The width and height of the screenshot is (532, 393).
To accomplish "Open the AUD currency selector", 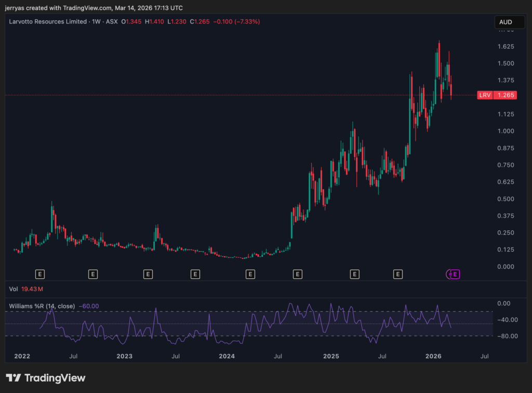I will click(x=506, y=22).
